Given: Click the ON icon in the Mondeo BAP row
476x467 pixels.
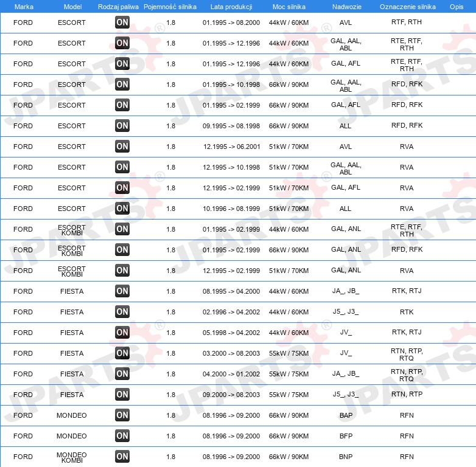Looking at the screenshot, I should pyautogui.click(x=122, y=415).
